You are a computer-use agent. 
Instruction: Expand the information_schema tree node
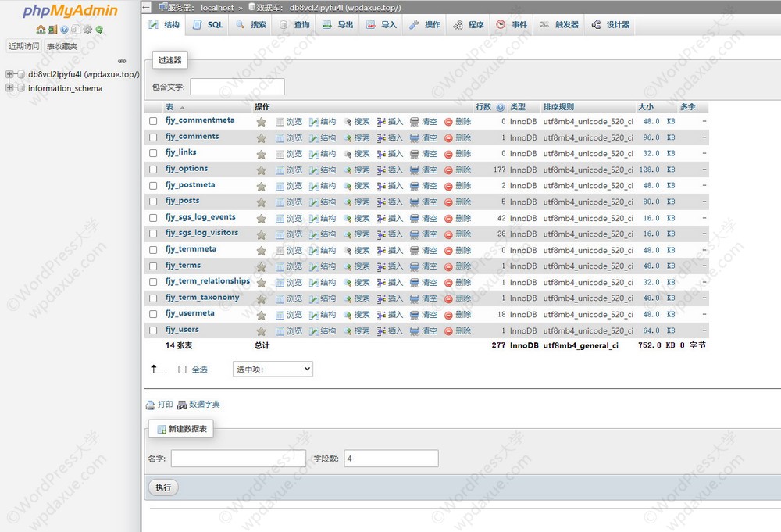(x=9, y=87)
